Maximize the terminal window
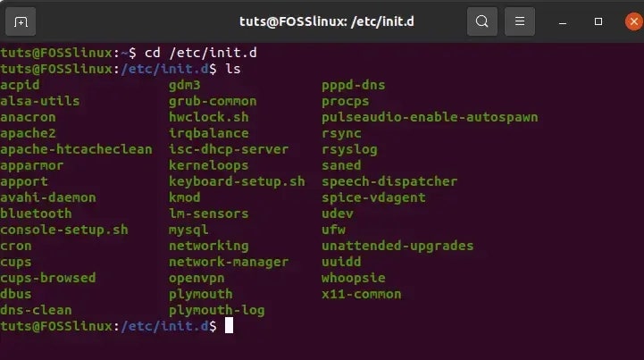 598,21
